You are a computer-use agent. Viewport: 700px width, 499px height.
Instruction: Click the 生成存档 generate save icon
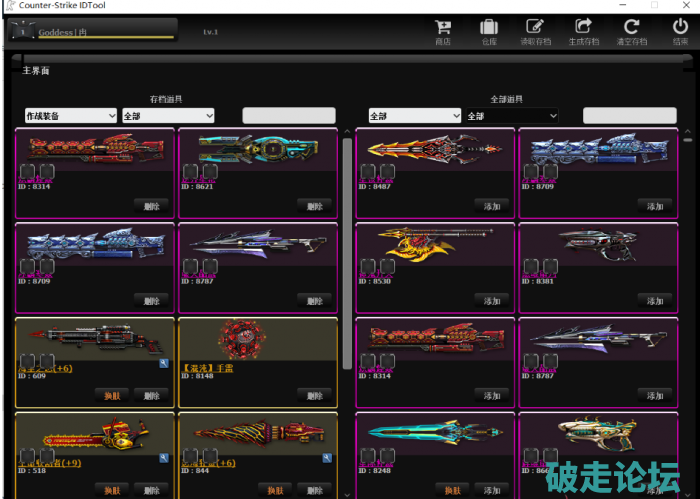[x=584, y=28]
